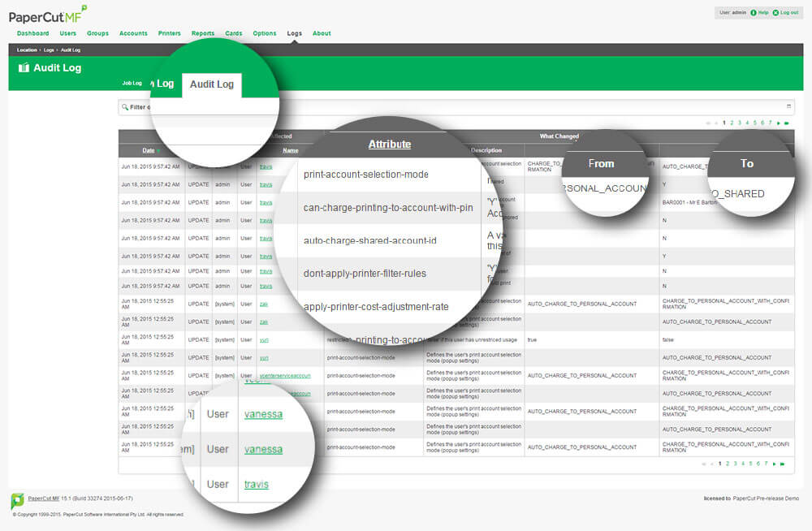Click the PaperCut logo icon in the footer
812x531 pixels.
coord(17,500)
